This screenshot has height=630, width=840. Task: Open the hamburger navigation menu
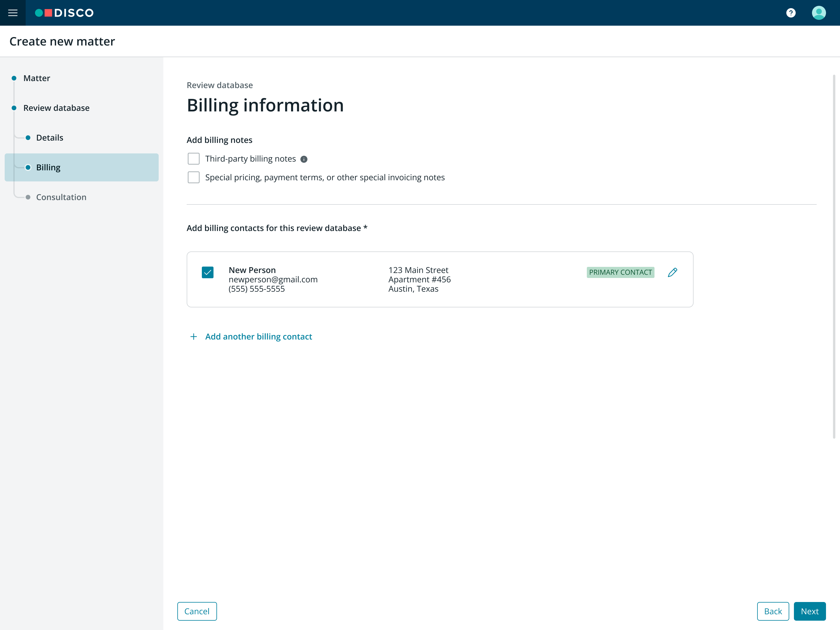[13, 13]
